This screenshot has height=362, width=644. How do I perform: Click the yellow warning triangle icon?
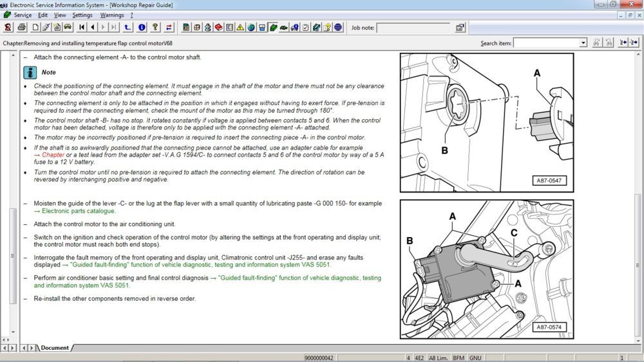click(240, 28)
